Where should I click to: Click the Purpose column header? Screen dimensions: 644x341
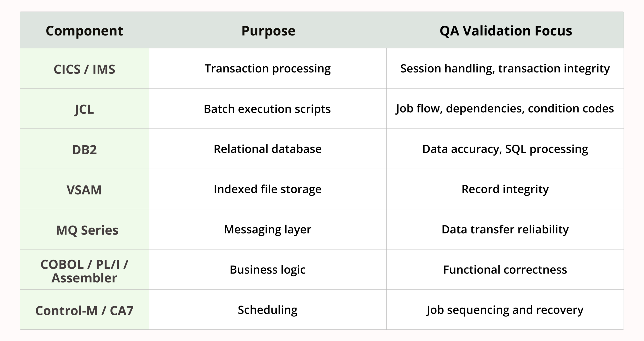(x=268, y=30)
